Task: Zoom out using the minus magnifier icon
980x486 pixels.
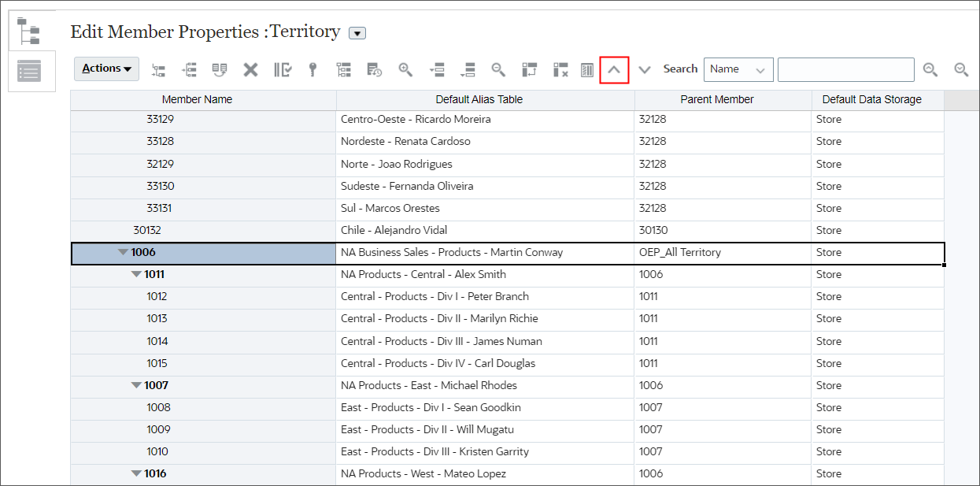Action: 498,69
